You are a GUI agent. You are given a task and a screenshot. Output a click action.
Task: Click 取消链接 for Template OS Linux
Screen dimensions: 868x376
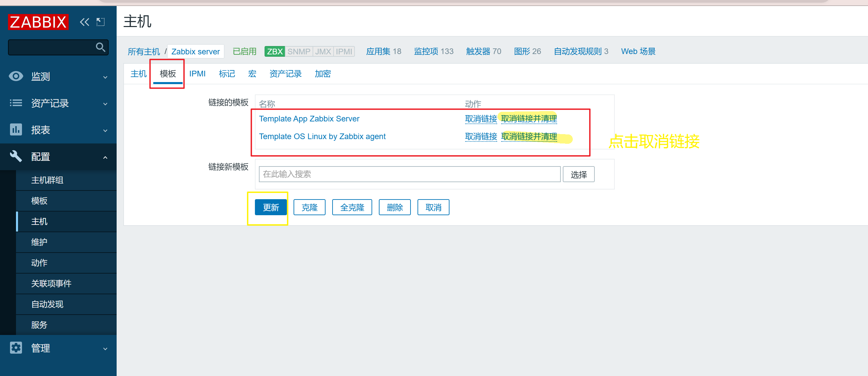[x=481, y=136]
